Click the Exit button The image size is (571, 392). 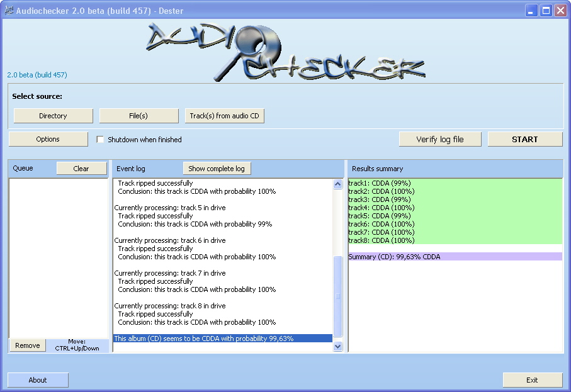pyautogui.click(x=532, y=380)
